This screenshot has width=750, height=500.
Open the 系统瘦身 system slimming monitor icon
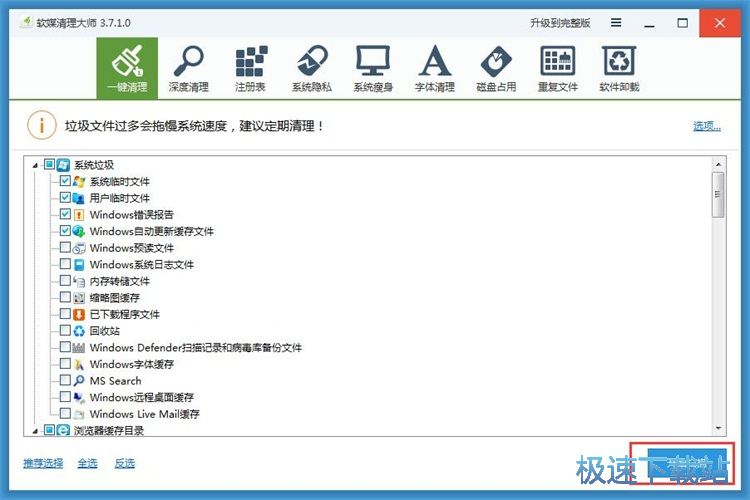373,68
